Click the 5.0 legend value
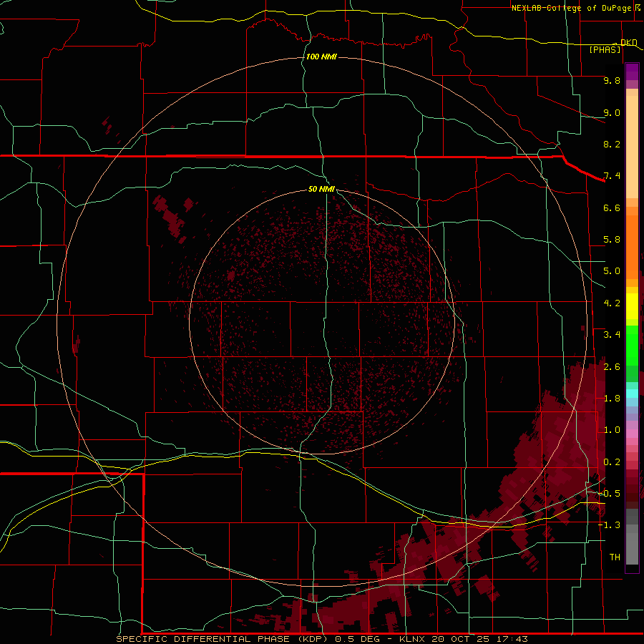 tap(612, 271)
